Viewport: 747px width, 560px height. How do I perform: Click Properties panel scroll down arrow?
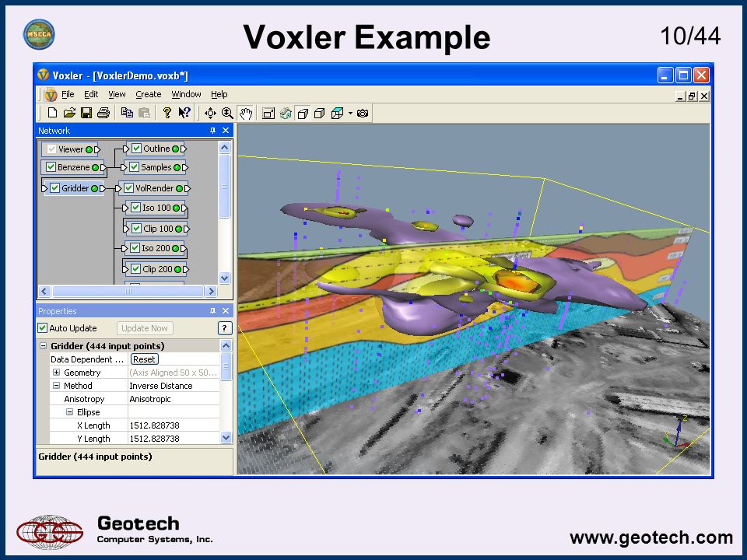click(226, 437)
